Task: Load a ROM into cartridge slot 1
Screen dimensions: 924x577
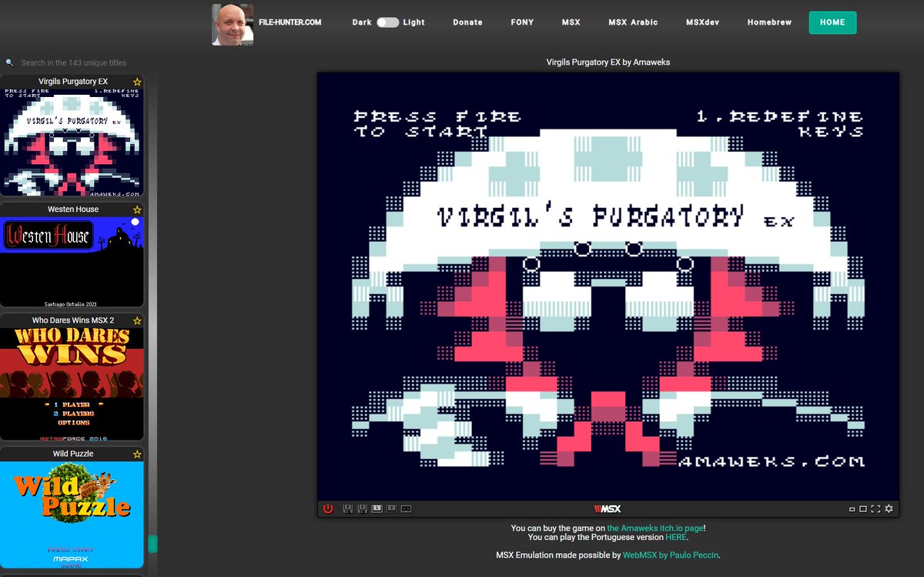Action: [377, 508]
